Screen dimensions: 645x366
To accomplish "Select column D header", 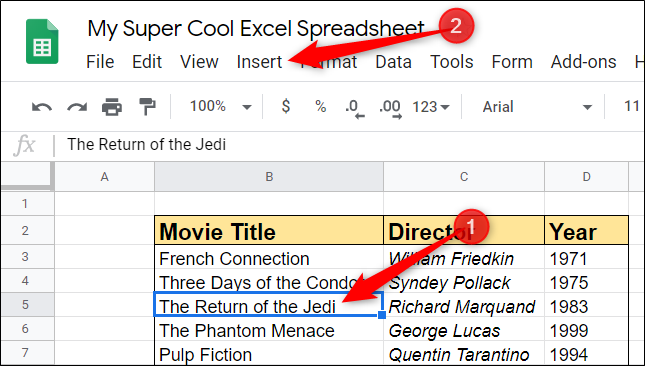I will (587, 177).
